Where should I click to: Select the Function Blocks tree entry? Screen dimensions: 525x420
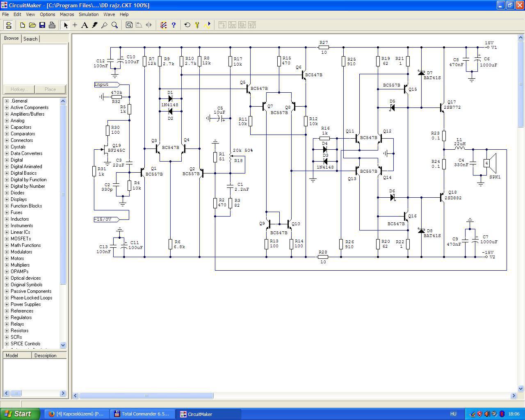click(x=26, y=206)
